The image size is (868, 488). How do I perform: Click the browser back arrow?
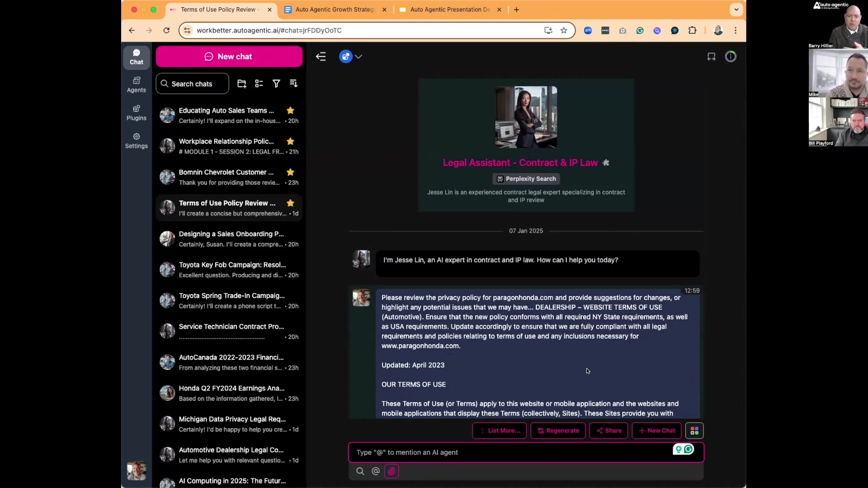pos(132,30)
